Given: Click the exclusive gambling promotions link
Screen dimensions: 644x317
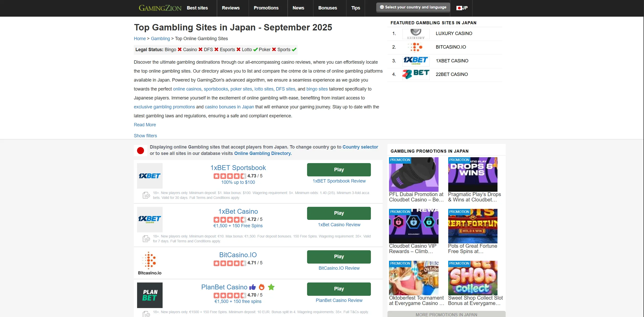Looking at the screenshot, I should pos(164,107).
